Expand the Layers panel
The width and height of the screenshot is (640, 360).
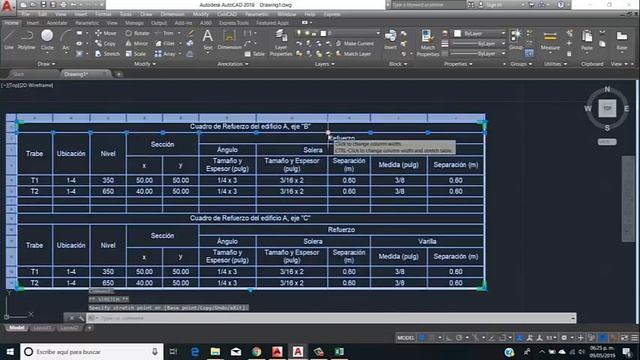[324, 64]
